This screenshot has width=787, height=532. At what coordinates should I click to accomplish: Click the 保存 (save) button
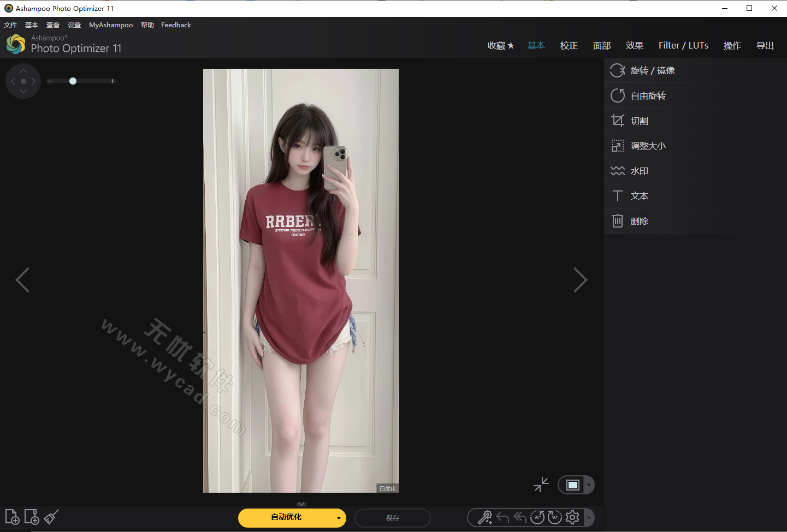tap(392, 518)
